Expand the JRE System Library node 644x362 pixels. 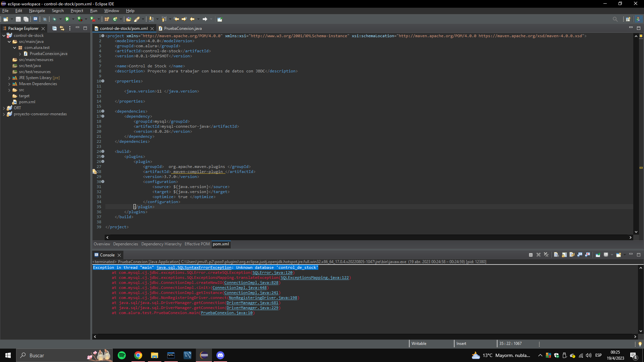tap(9, 78)
